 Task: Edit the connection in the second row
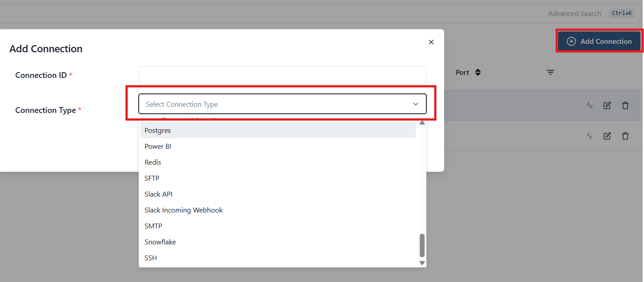[x=607, y=136]
